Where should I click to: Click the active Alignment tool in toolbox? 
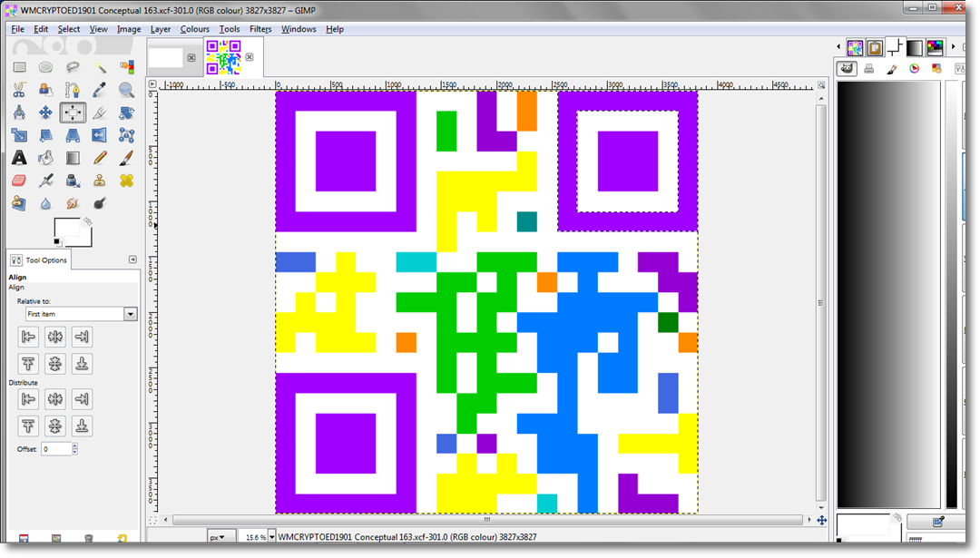click(x=73, y=113)
